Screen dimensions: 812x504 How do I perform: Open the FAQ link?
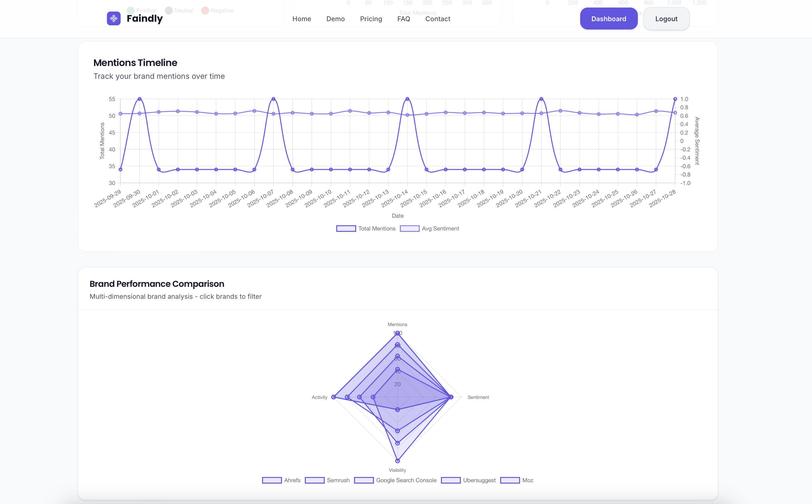point(403,19)
